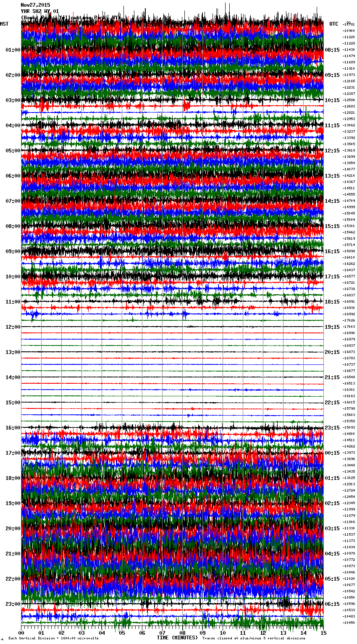This screenshot has height=644, width=357.
Task: Click the "TIME (MINUTES)" axis title
Action: point(177,638)
